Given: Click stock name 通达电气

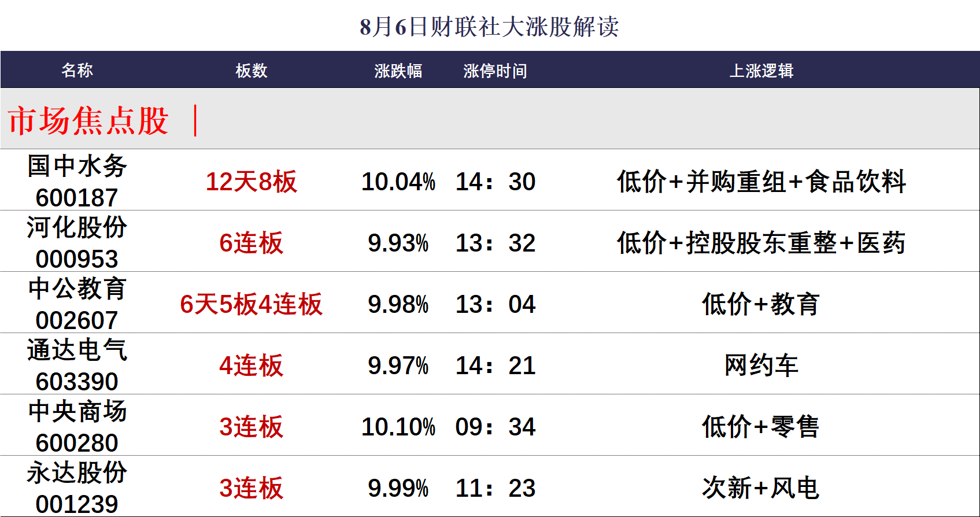Looking at the screenshot, I should click(x=77, y=350).
